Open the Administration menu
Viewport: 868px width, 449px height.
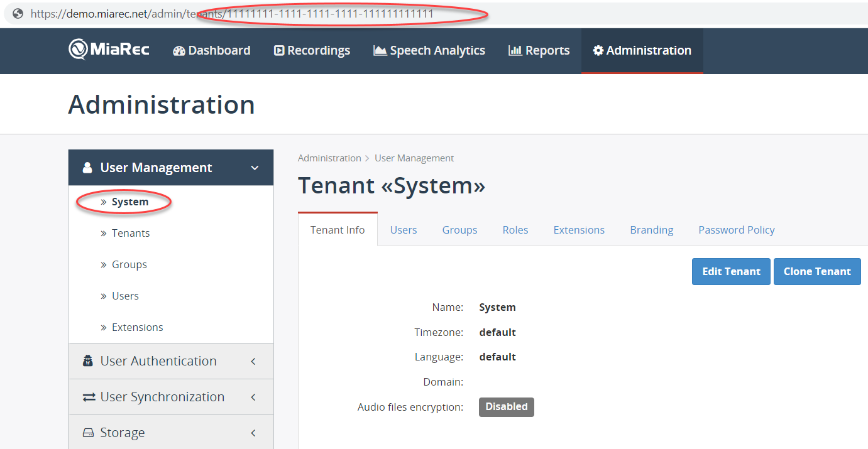click(x=642, y=50)
